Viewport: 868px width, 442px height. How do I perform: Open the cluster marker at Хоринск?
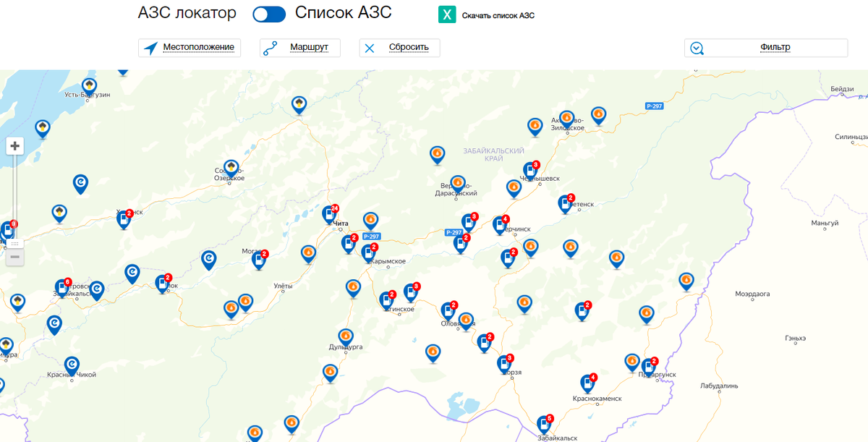coord(124,221)
